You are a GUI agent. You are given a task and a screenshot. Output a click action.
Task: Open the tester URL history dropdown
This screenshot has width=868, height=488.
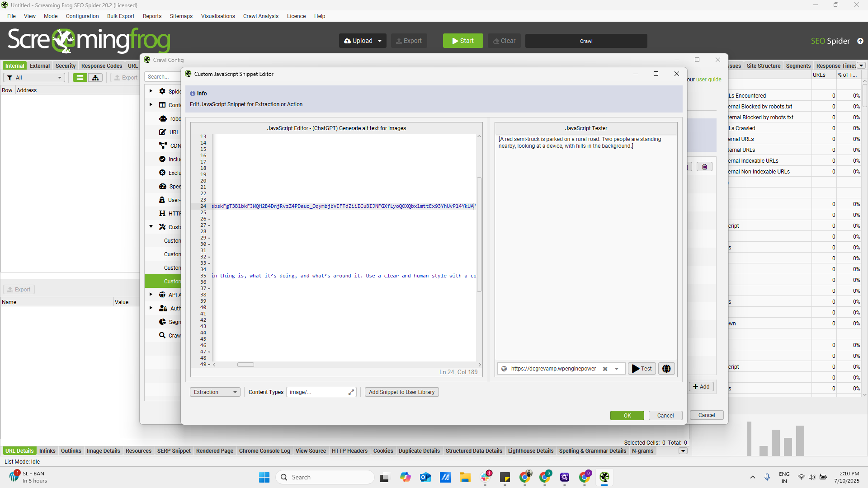click(x=617, y=369)
